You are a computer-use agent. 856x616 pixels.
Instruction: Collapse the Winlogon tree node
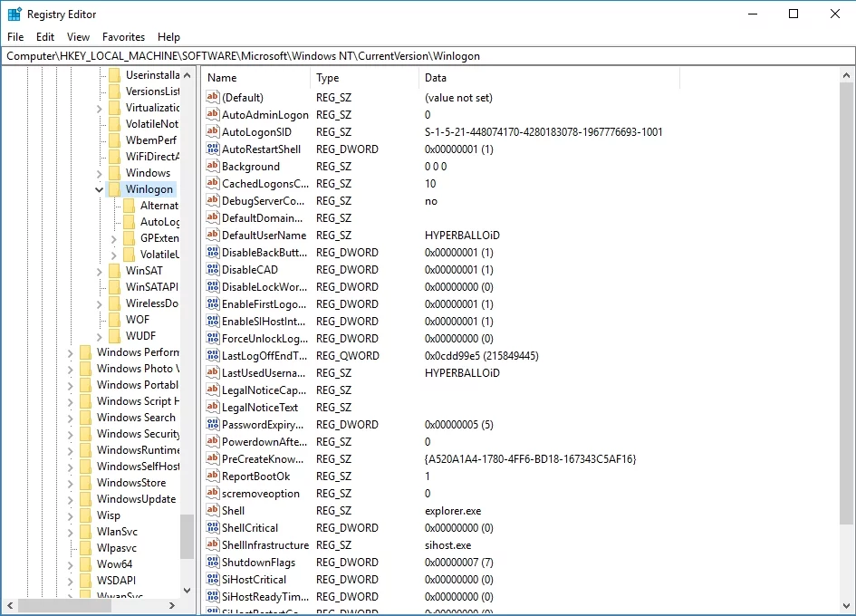(x=99, y=189)
